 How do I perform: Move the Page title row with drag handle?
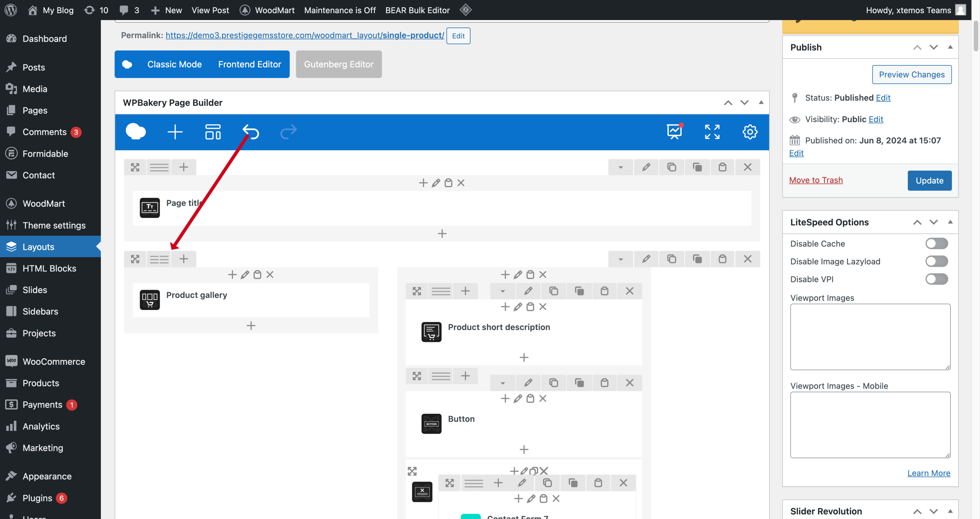pyautogui.click(x=135, y=167)
